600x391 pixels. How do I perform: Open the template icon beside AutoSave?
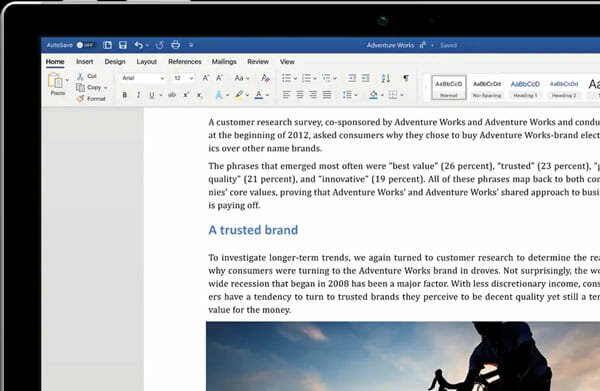pyautogui.click(x=108, y=45)
